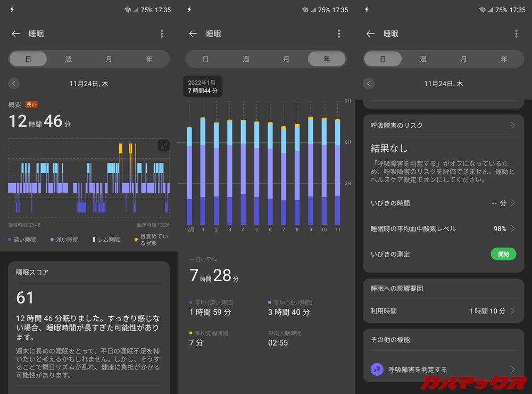The width and height of the screenshot is (532, 394).
Task: Tap back arrow on the yearly sleep chart screen
Action: (x=193, y=34)
